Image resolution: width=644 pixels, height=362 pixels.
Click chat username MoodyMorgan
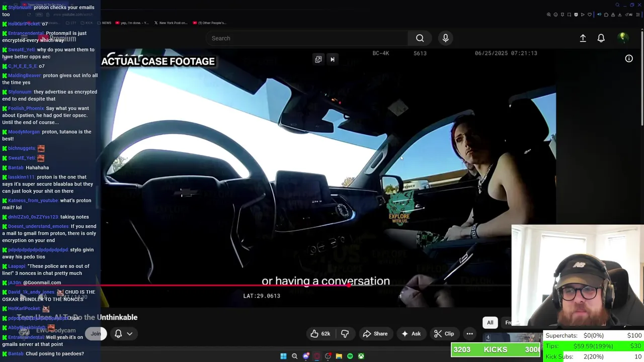(x=24, y=132)
